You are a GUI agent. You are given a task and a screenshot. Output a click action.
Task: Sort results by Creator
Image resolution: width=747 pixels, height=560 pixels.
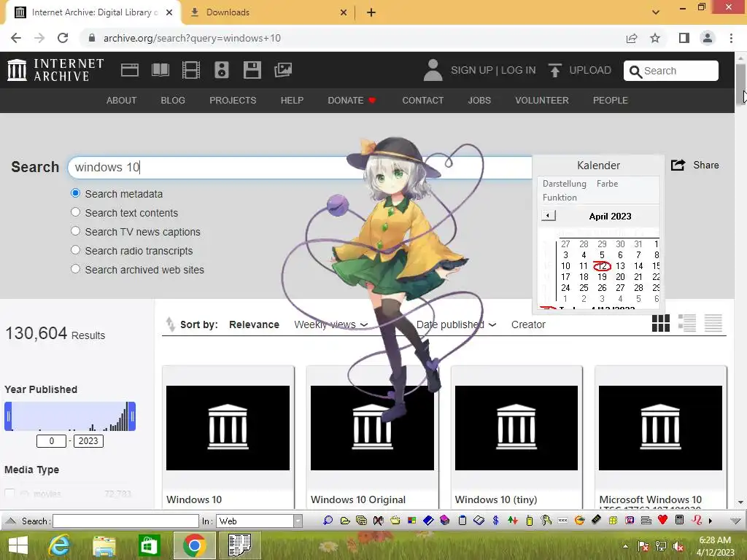(528, 324)
